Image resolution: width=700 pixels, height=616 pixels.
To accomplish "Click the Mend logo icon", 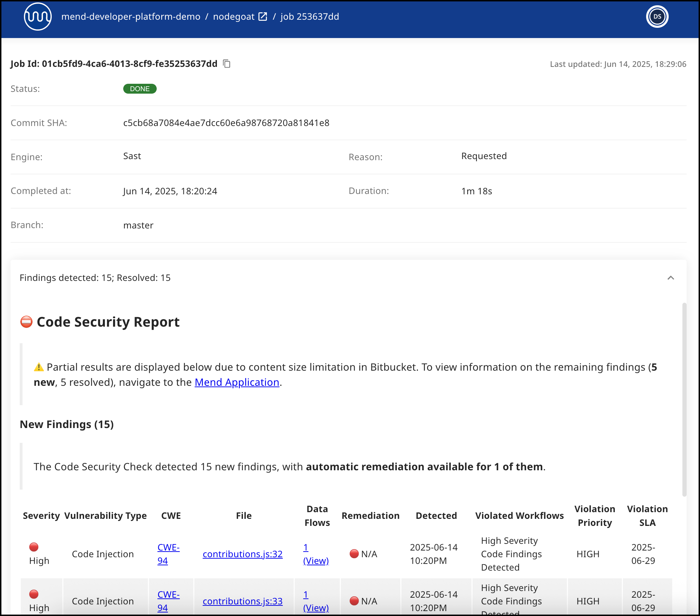I will pyautogui.click(x=38, y=17).
